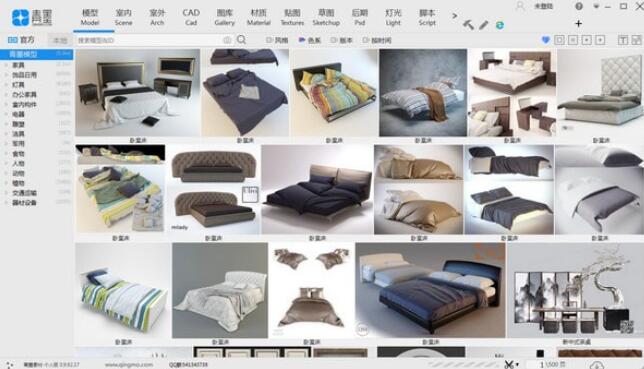Select the 军用 category
The width and height of the screenshot is (644, 369).
18,144
